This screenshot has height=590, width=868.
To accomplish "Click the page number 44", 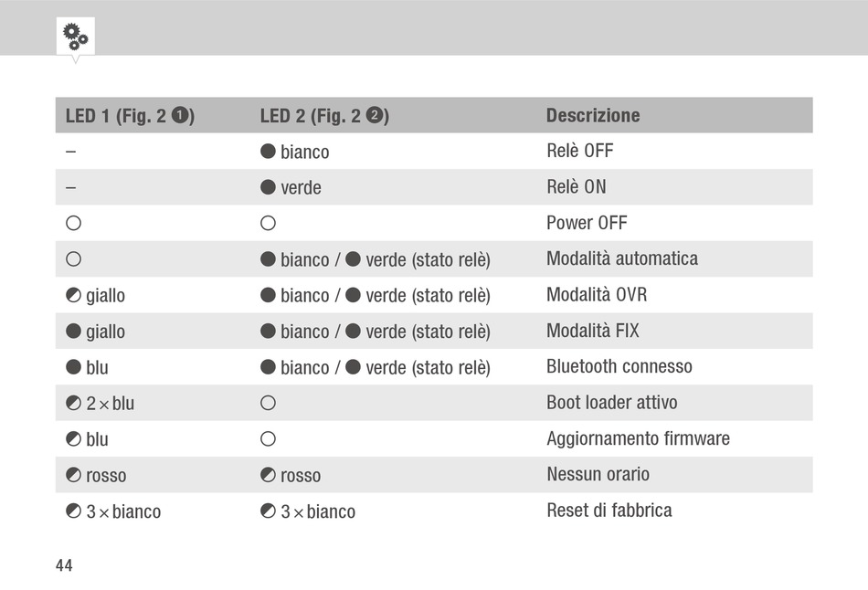I will (64, 565).
